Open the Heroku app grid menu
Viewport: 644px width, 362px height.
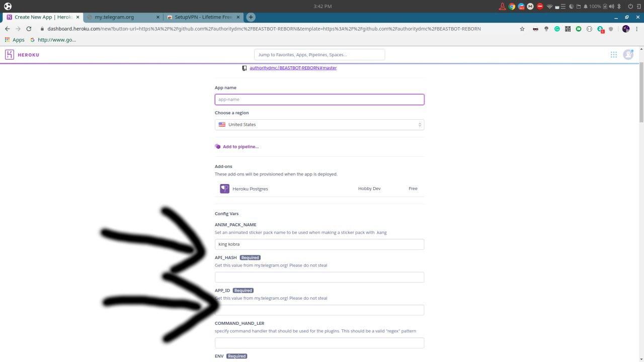(x=614, y=54)
